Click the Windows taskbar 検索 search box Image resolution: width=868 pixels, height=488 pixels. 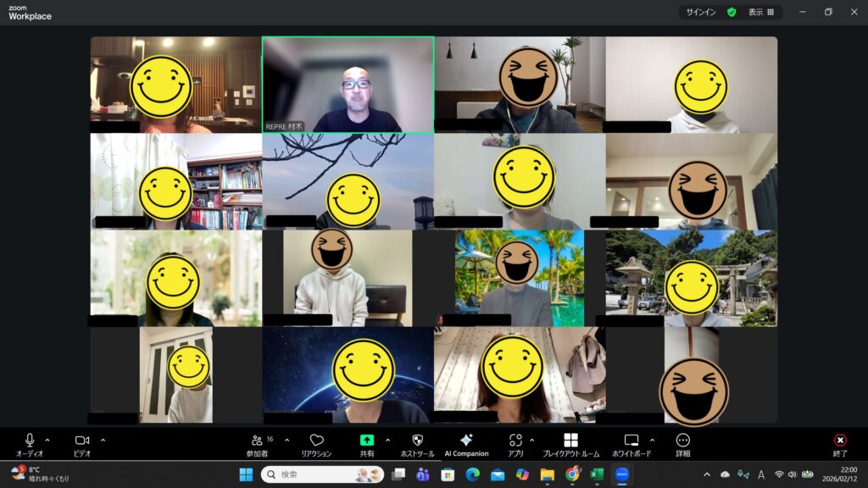(x=322, y=474)
